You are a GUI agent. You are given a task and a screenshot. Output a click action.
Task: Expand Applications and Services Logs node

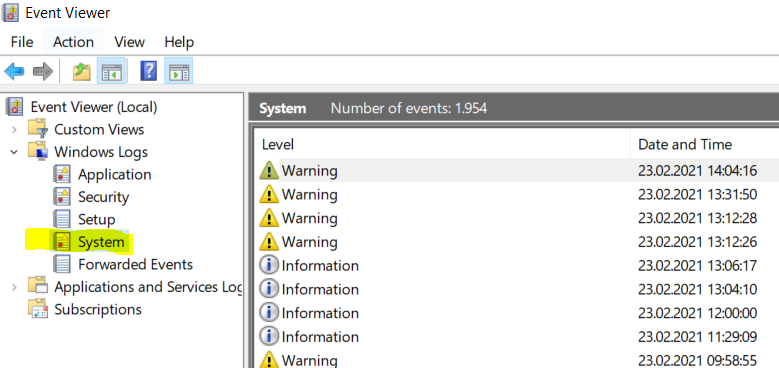click(x=14, y=287)
